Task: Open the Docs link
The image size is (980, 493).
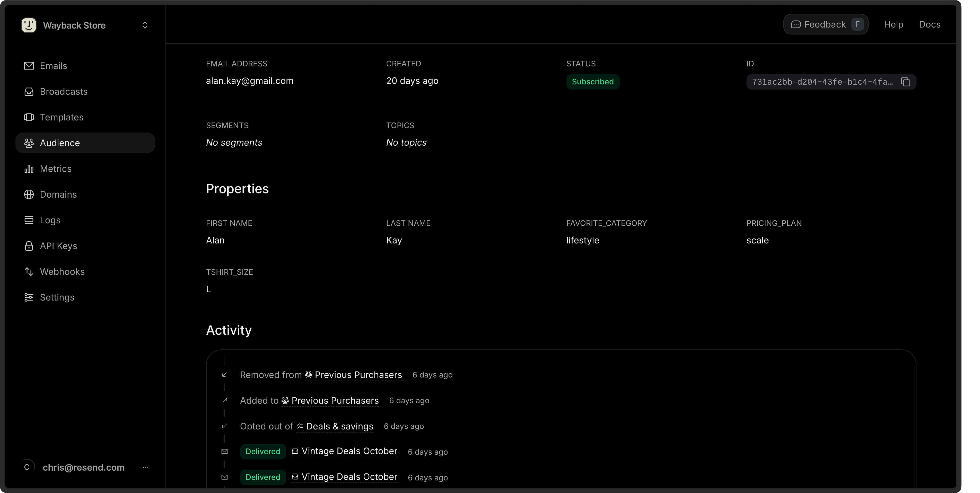Action: pyautogui.click(x=929, y=24)
